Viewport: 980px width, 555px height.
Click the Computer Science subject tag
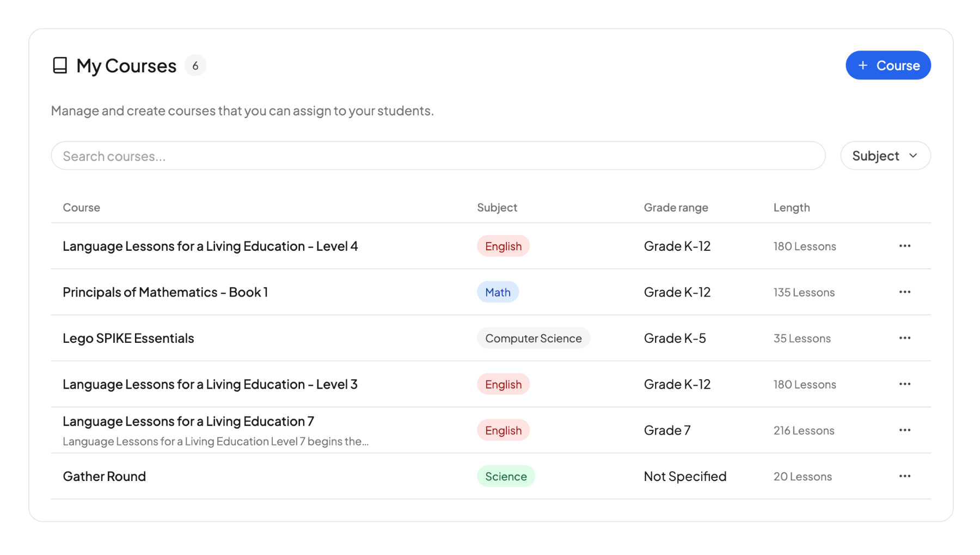click(533, 338)
